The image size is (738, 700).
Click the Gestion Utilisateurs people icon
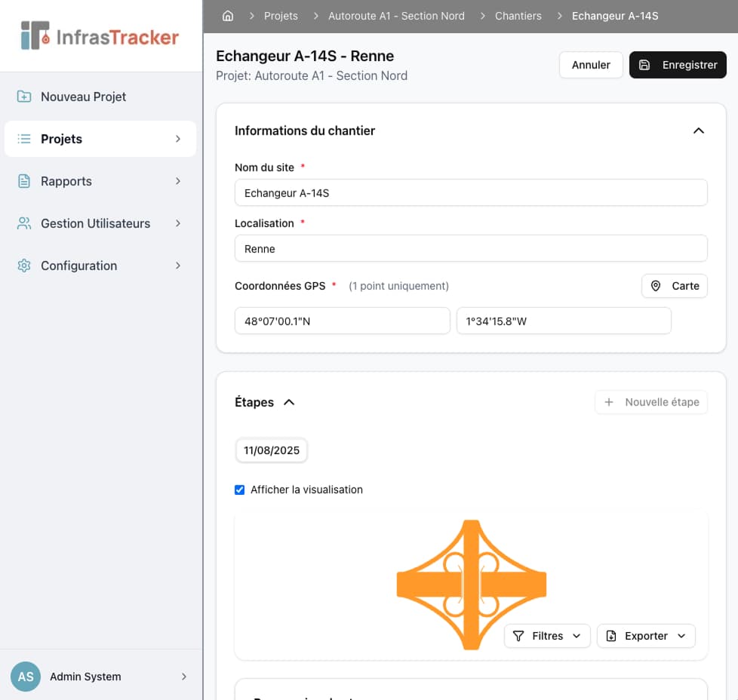(x=23, y=223)
